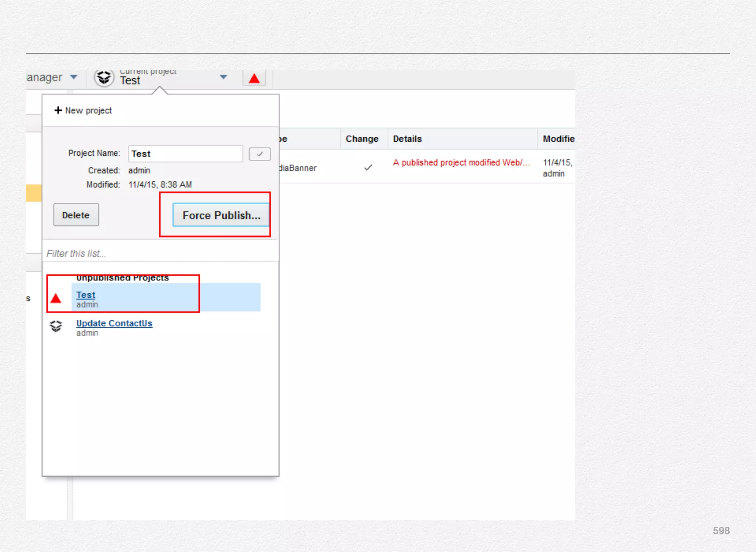The image size is (756, 552).
Task: Click the Modified column header
Action: click(558, 139)
